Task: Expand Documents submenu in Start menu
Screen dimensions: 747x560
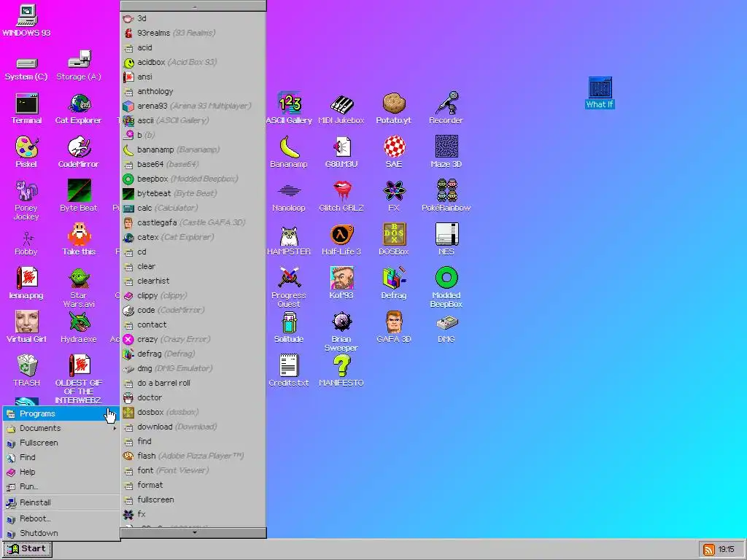Action: click(x=61, y=428)
